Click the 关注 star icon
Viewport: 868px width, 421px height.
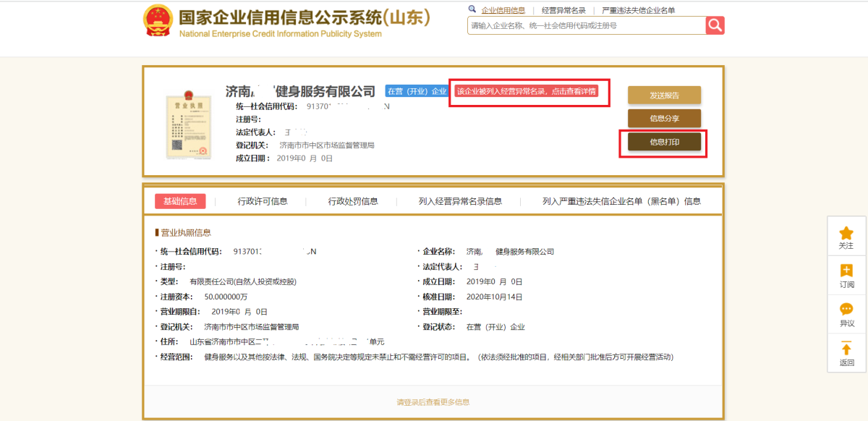click(846, 234)
